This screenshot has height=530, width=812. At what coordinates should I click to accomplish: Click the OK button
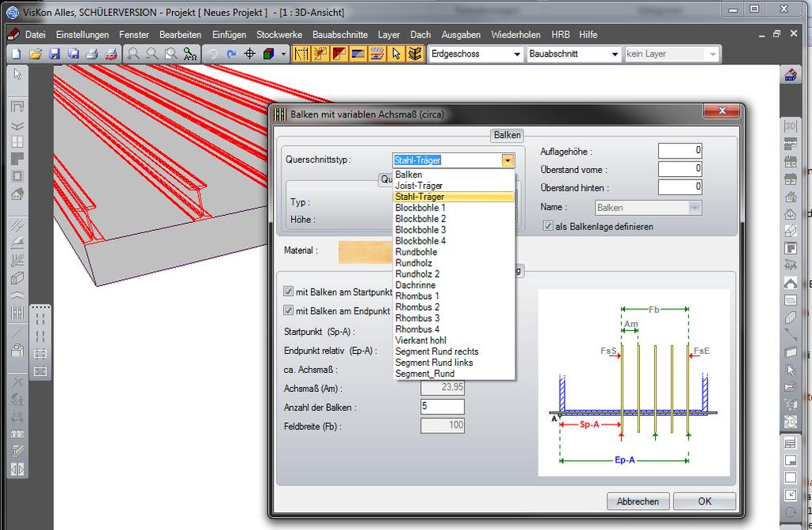coord(704,501)
